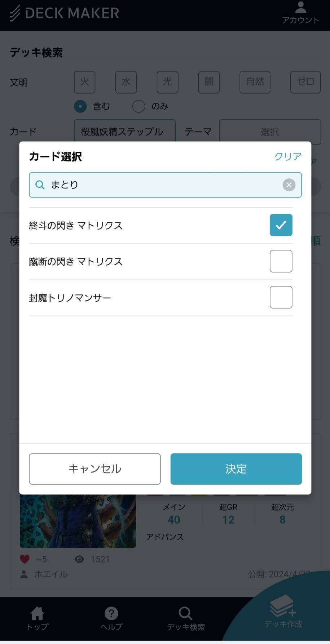Open the カード selector showing 桜風妖精ステップル
330x644 pixels.
125,131
